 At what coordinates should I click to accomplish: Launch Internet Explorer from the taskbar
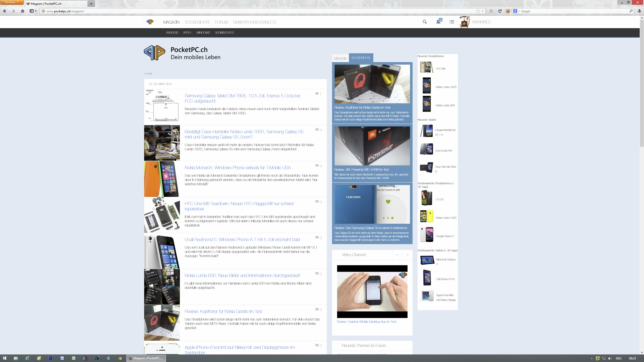coord(27,358)
